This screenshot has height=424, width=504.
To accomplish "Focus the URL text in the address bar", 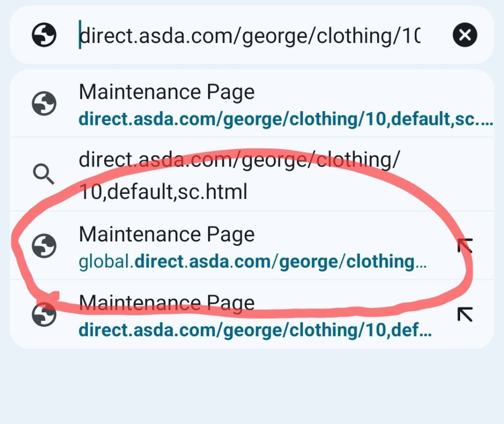I will [x=250, y=36].
